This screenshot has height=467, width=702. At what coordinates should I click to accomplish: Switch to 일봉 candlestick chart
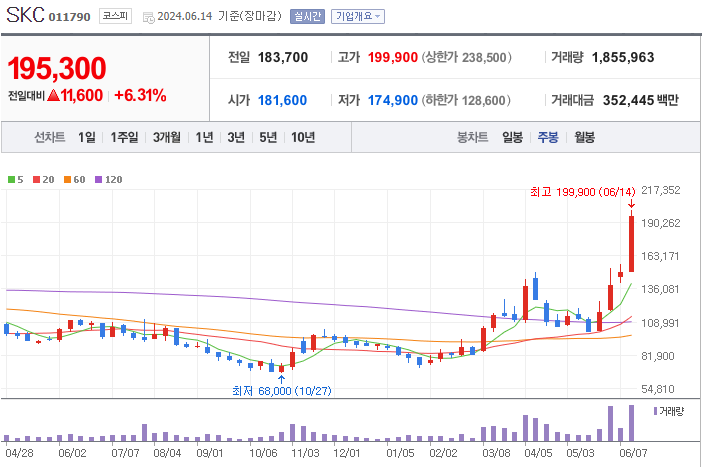pos(512,137)
